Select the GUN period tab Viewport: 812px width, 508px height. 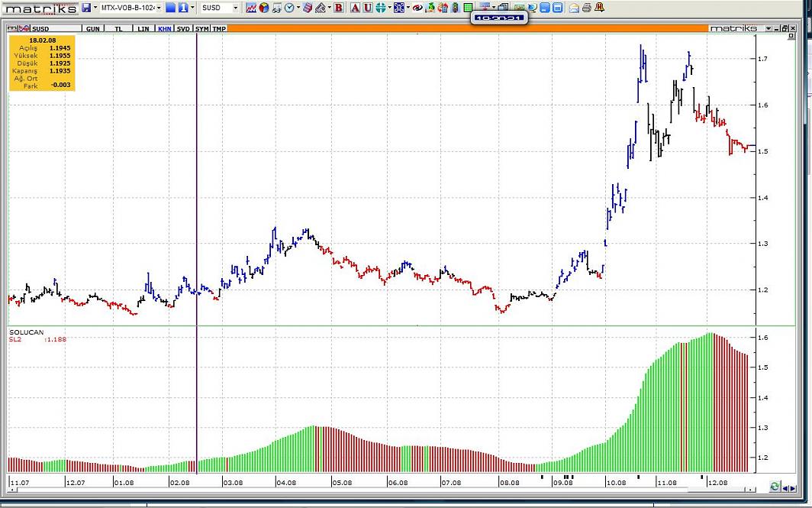click(92, 28)
